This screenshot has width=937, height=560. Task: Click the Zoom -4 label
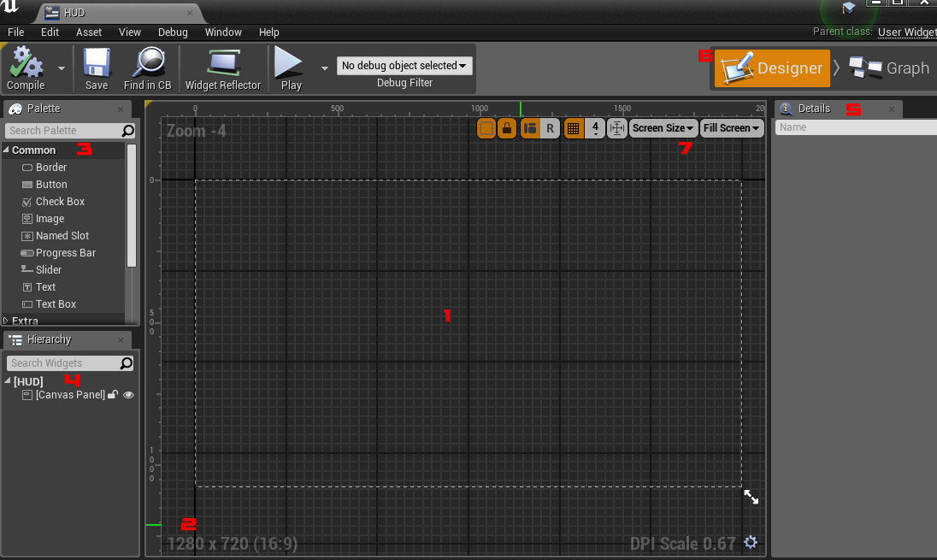196,131
